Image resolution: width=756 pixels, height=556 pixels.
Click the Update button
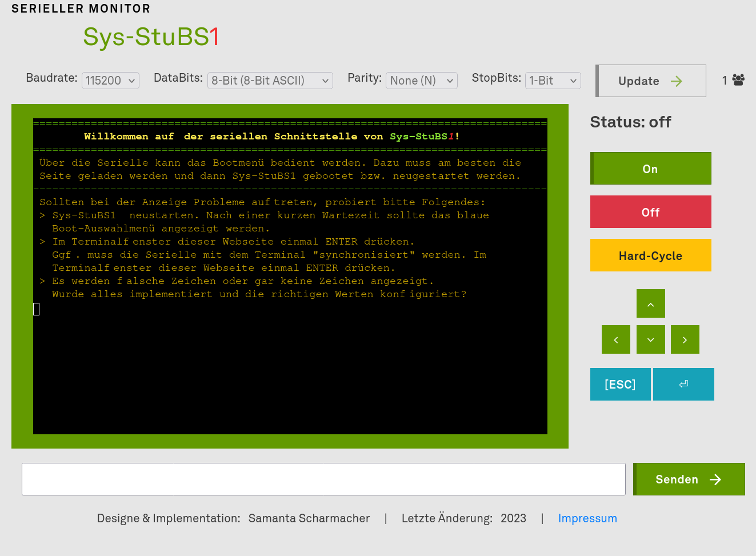pos(651,81)
